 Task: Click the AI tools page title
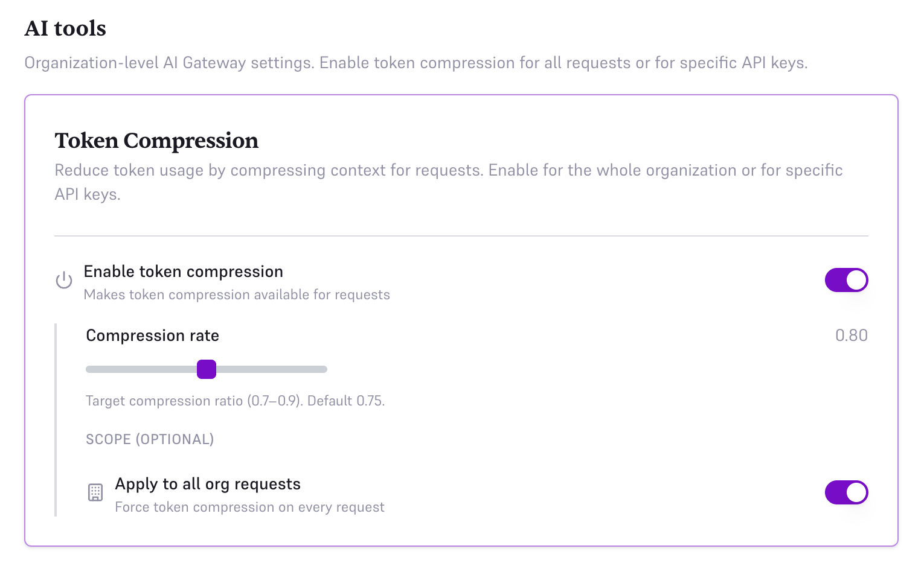tap(65, 28)
